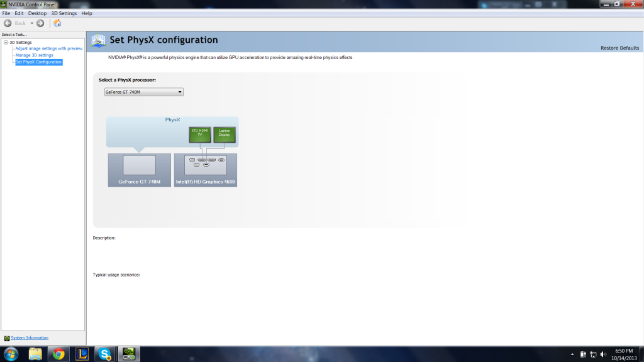Show hidden tray icons arrow
644x362 pixels.
tap(572, 354)
